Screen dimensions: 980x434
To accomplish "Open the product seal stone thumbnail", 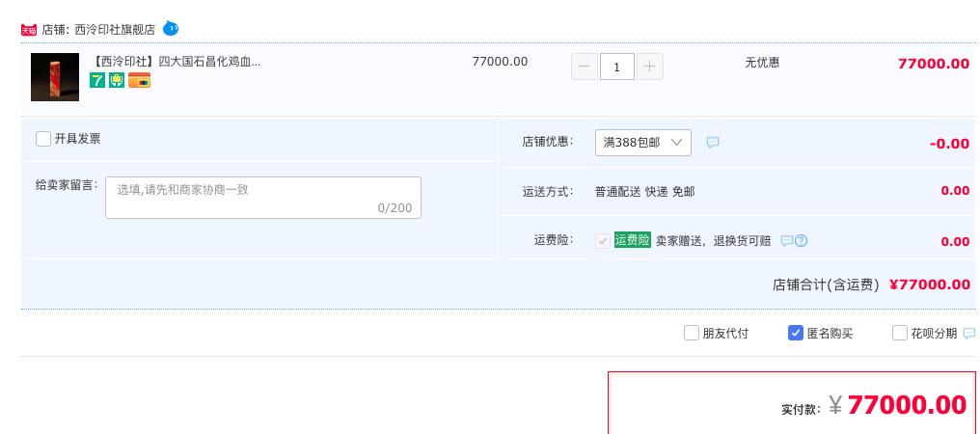I will (x=55, y=77).
